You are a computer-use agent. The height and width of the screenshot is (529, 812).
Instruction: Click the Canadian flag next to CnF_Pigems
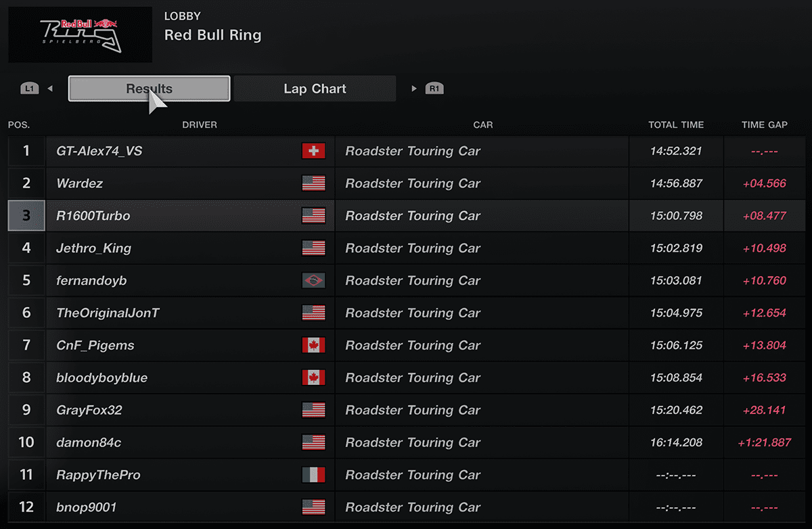click(x=313, y=345)
